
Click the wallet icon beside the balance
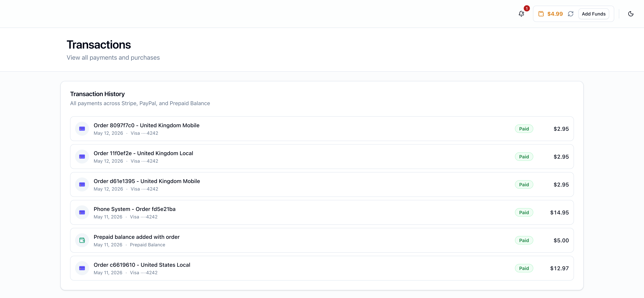(x=541, y=14)
